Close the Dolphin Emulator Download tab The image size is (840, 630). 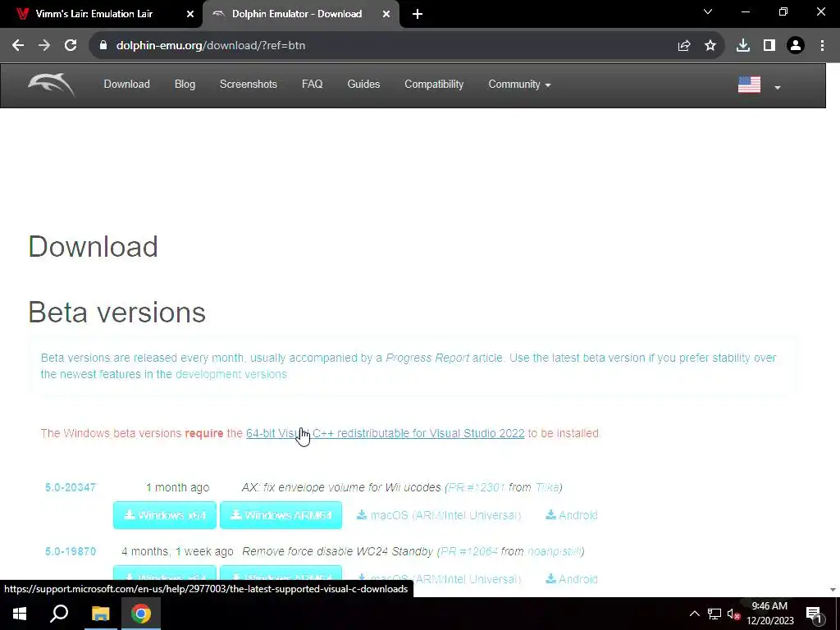pyautogui.click(x=386, y=14)
